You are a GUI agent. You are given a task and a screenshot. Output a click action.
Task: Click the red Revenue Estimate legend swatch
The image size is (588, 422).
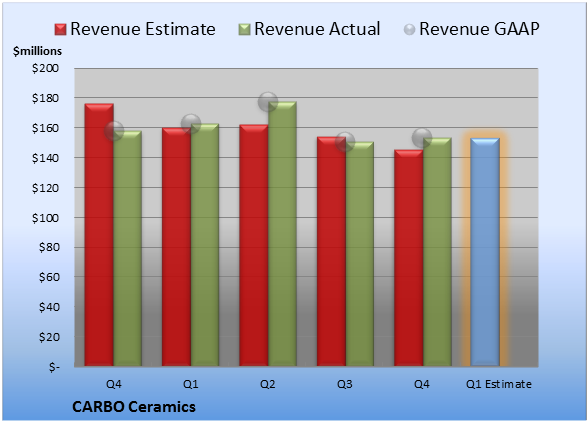click(x=60, y=29)
